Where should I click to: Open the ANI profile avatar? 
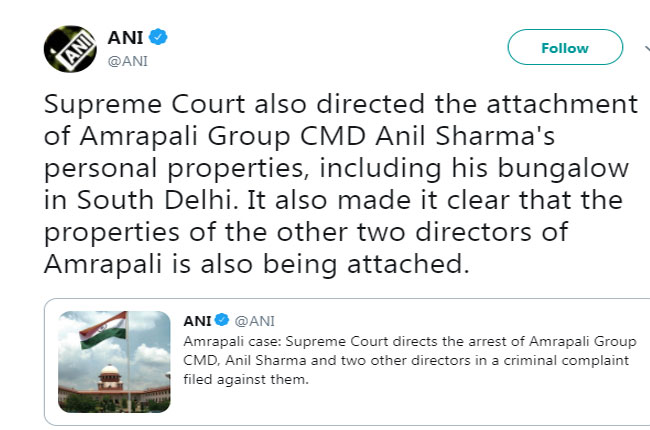pos(68,48)
